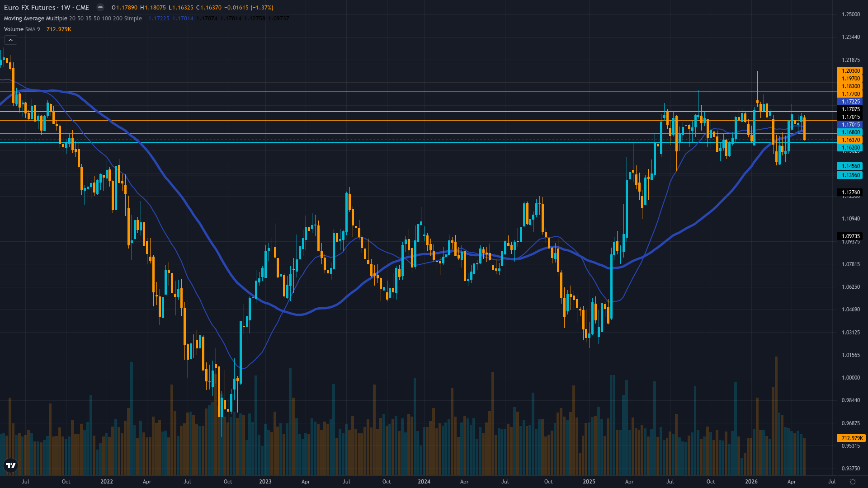Viewport: 868px width, 488px height.
Task: Click the cyan 1.16200 price label
Action: pyautogui.click(x=850, y=148)
